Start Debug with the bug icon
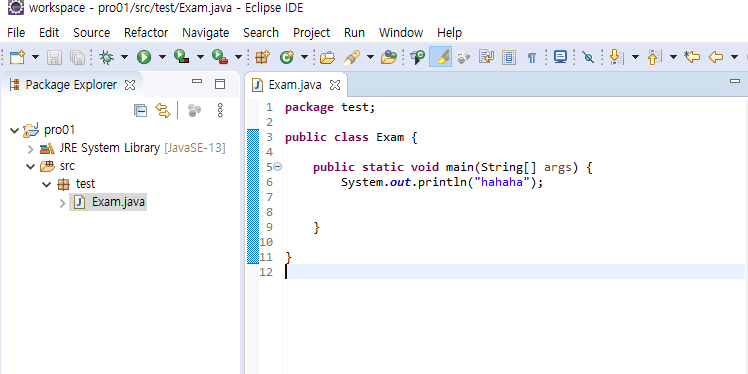The height and width of the screenshot is (374, 748). click(106, 58)
